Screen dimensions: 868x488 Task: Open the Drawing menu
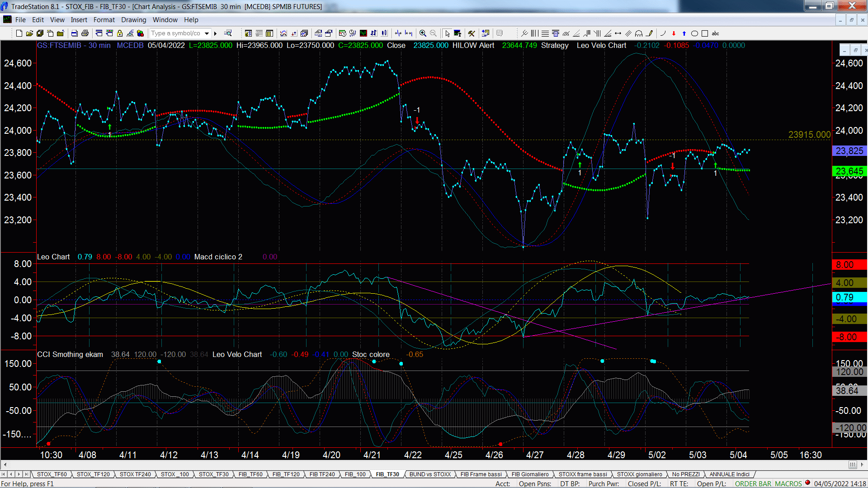pyautogui.click(x=133, y=20)
